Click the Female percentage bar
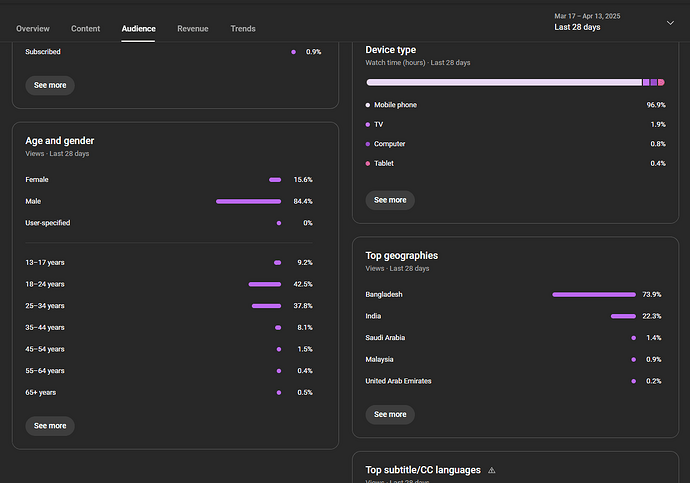 point(275,180)
